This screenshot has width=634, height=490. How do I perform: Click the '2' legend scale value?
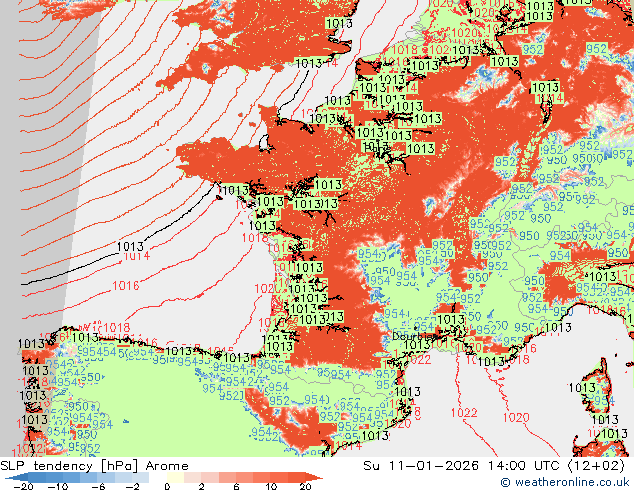tap(201, 486)
